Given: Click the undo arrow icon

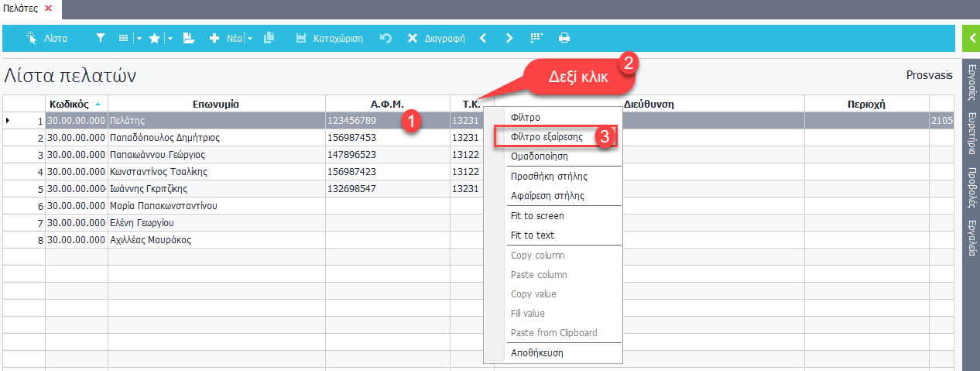Looking at the screenshot, I should (x=385, y=38).
